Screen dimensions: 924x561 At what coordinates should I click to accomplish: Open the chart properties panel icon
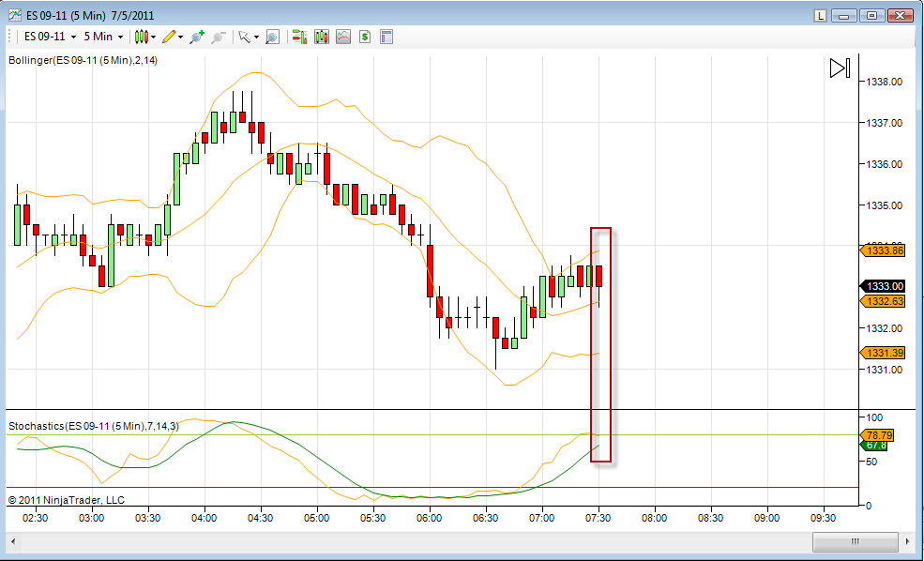pos(386,38)
